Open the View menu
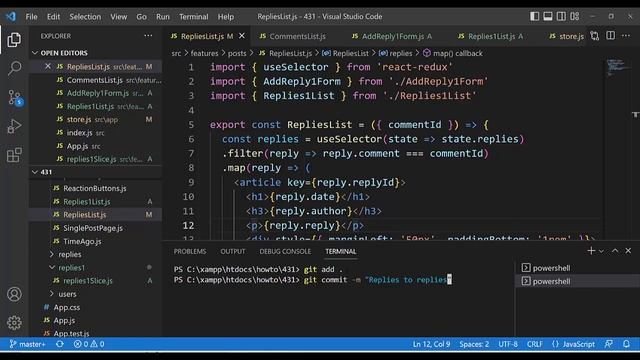The height and width of the screenshot is (360, 640). coord(118,17)
